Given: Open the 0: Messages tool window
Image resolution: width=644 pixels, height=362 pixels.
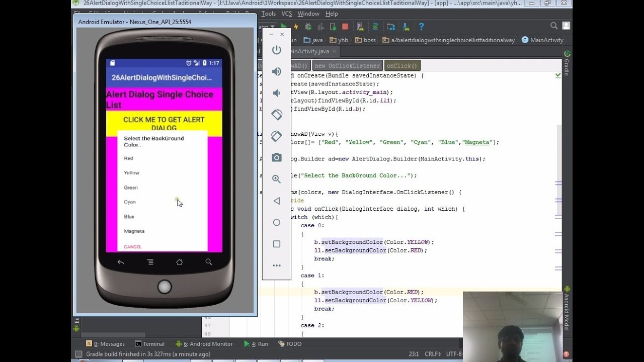Looking at the screenshot, I should [x=105, y=344].
